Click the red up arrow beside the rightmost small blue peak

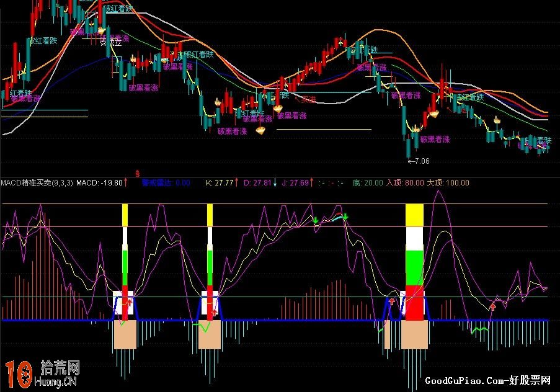(x=392, y=301)
